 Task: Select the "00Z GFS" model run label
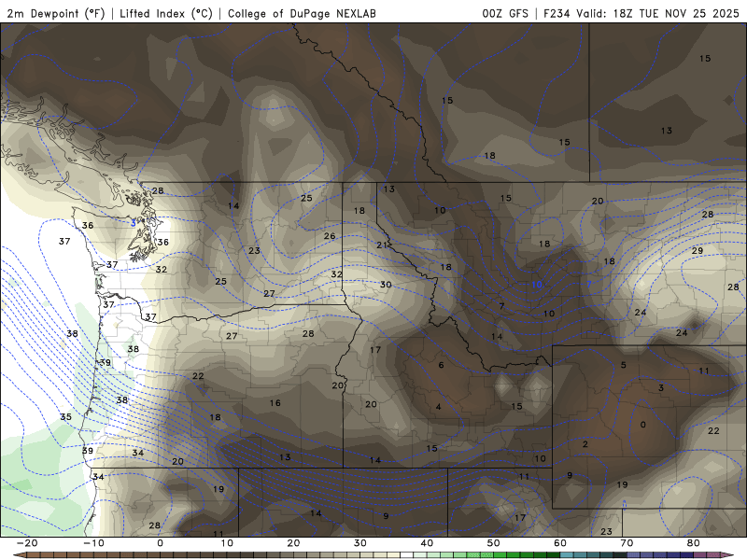click(x=505, y=13)
